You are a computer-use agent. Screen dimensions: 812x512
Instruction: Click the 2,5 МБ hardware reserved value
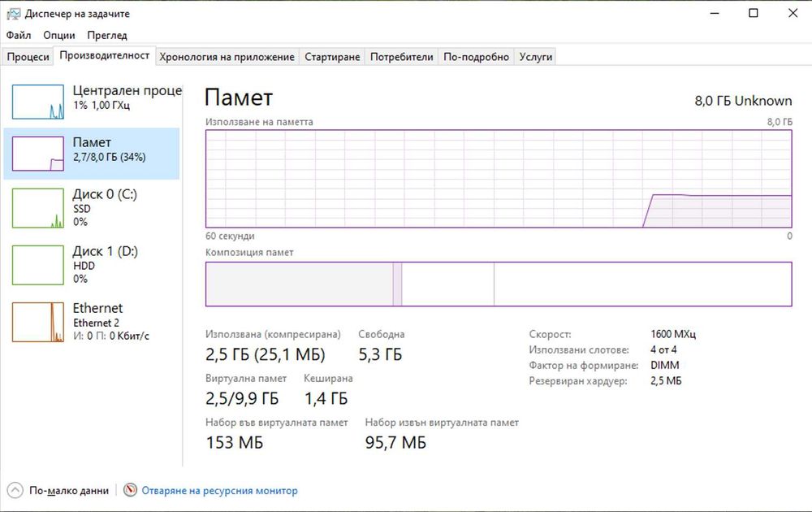pyautogui.click(x=666, y=381)
